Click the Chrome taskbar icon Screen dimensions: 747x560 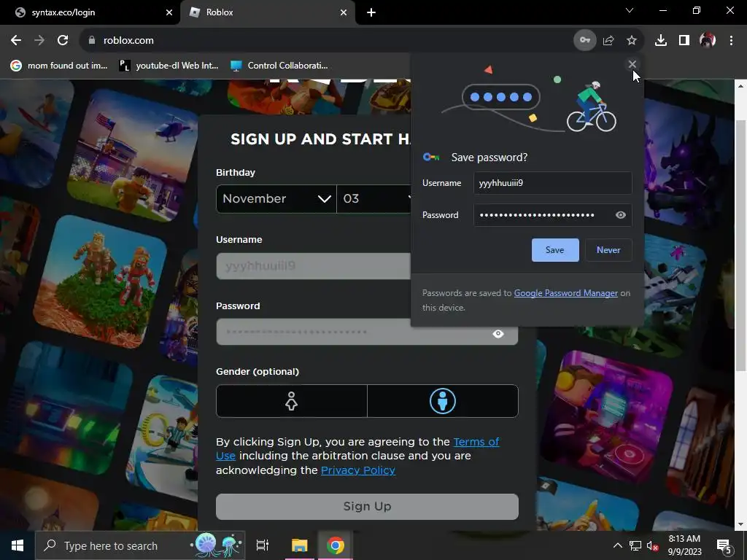pyautogui.click(x=336, y=545)
